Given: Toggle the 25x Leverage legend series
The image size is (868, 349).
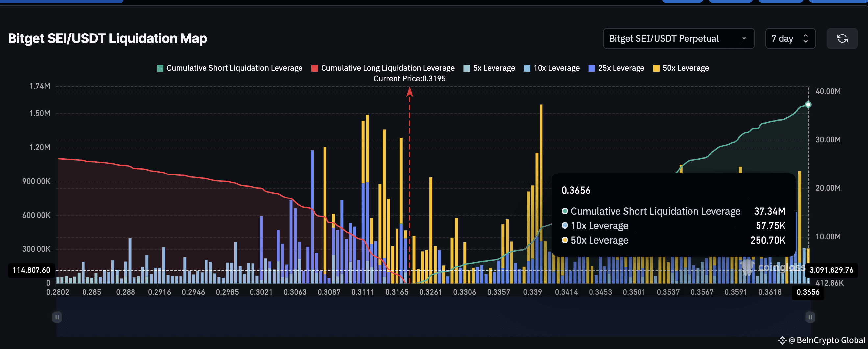Looking at the screenshot, I should (x=616, y=68).
